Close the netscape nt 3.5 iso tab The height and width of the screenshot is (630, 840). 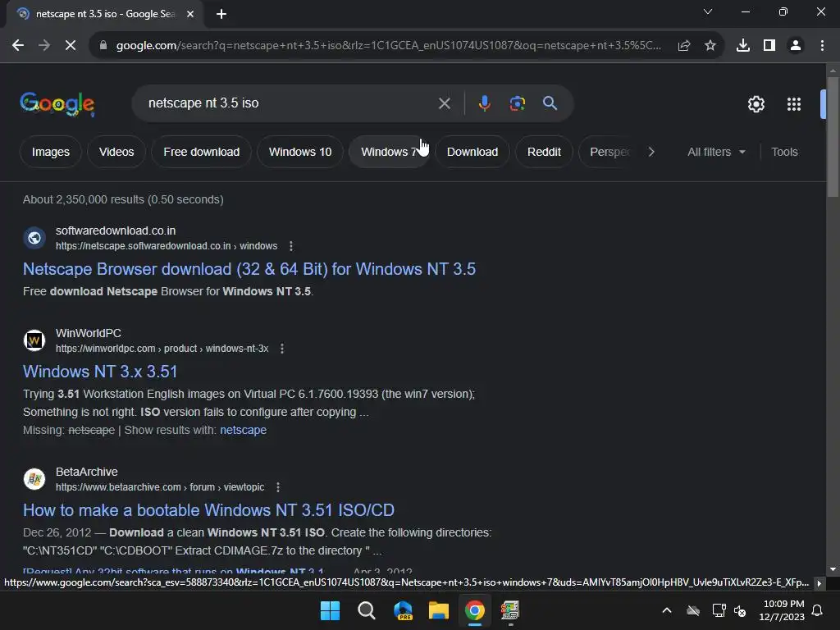pyautogui.click(x=190, y=14)
